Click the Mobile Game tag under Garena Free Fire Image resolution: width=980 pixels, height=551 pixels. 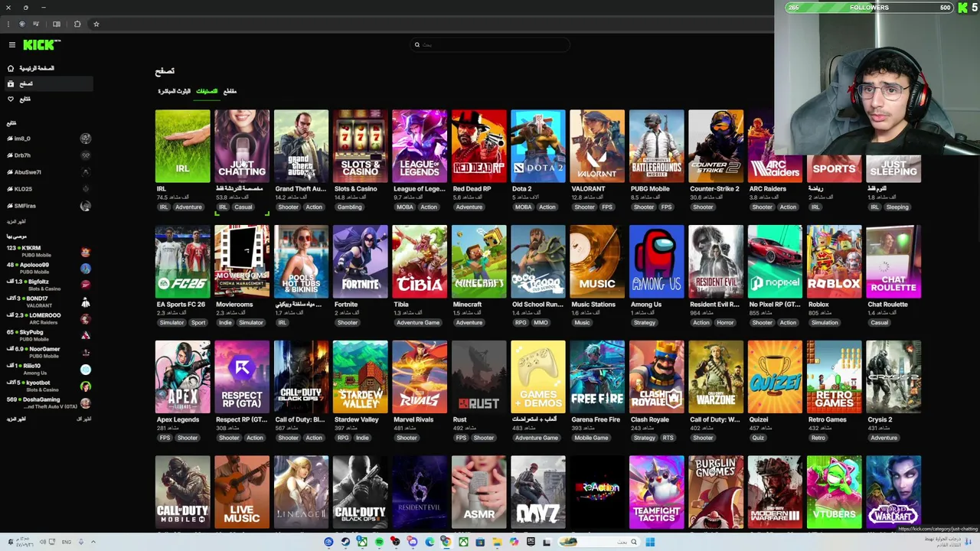591,439
